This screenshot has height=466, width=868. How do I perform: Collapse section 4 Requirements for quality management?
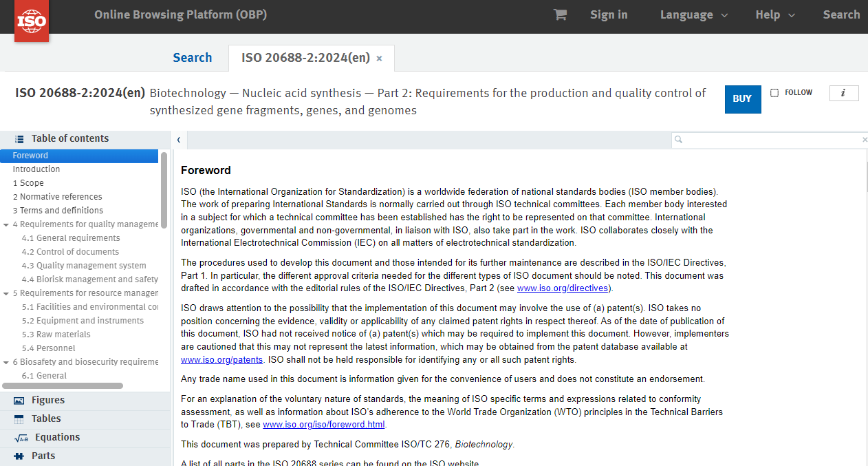pyautogui.click(x=6, y=224)
